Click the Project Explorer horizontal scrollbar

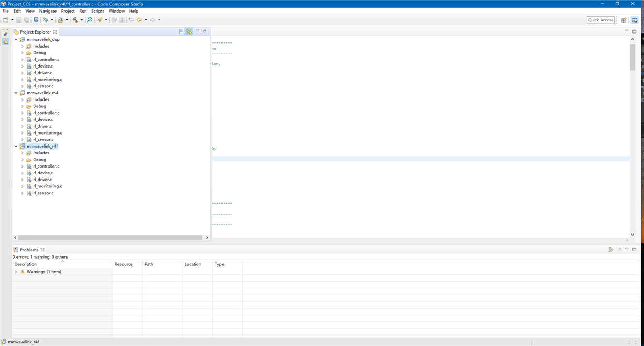pos(110,238)
